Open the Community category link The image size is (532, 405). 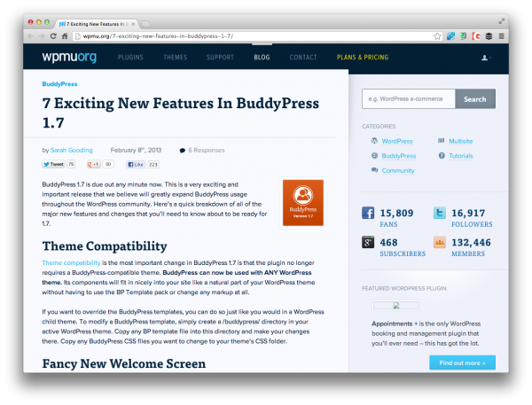point(398,170)
